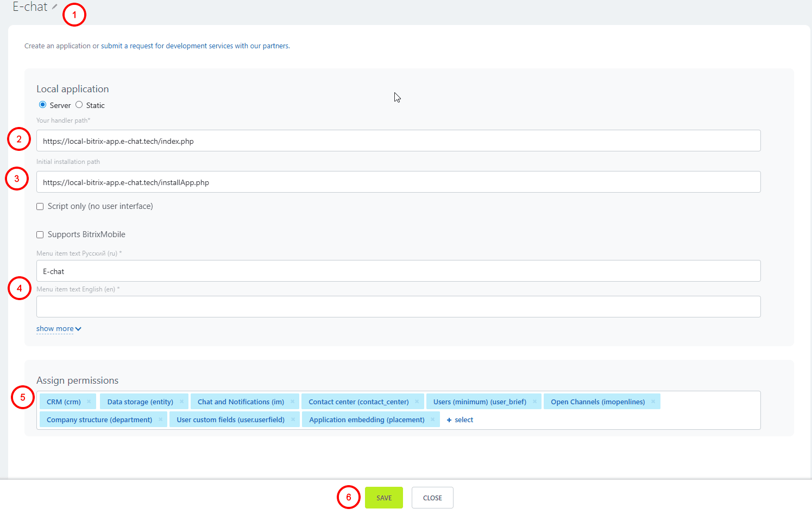Click the SAVE button
Image resolution: width=812 pixels, height=515 pixels.
pos(384,498)
